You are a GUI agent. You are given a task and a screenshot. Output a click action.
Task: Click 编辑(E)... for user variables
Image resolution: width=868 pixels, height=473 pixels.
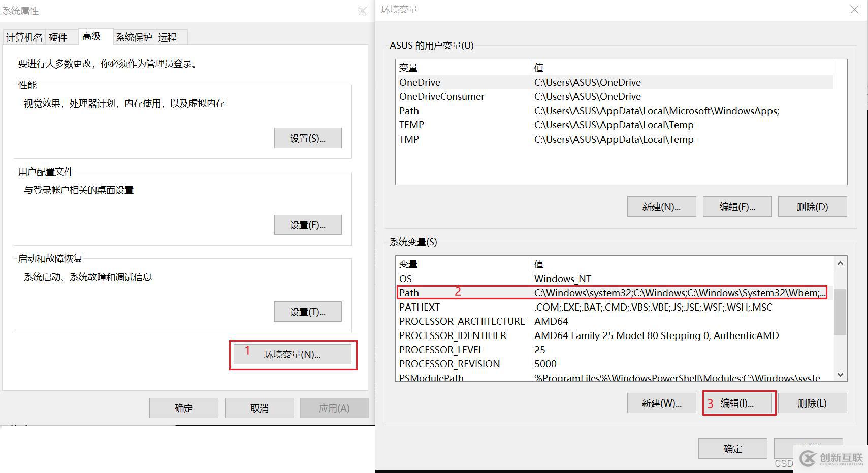[x=737, y=207]
